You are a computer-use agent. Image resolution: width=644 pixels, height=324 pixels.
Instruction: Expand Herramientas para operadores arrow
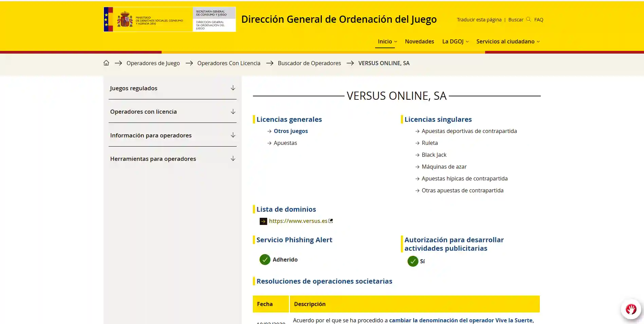click(233, 159)
